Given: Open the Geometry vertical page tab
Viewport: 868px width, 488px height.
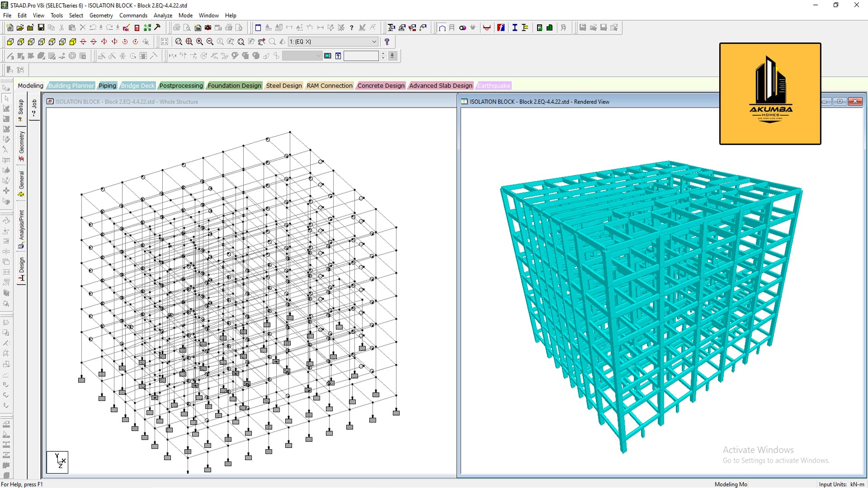Looking at the screenshot, I should coord(21,146).
